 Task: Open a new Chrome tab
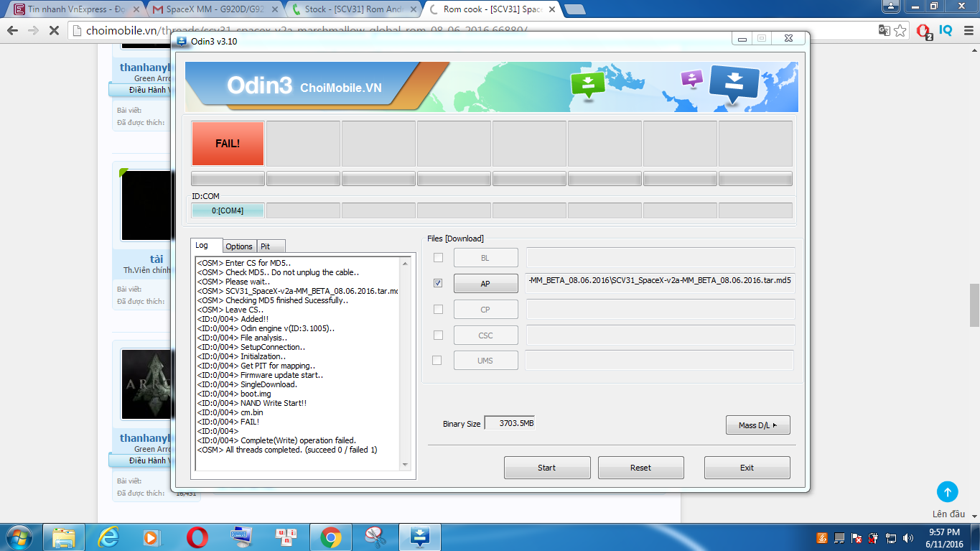click(x=575, y=9)
